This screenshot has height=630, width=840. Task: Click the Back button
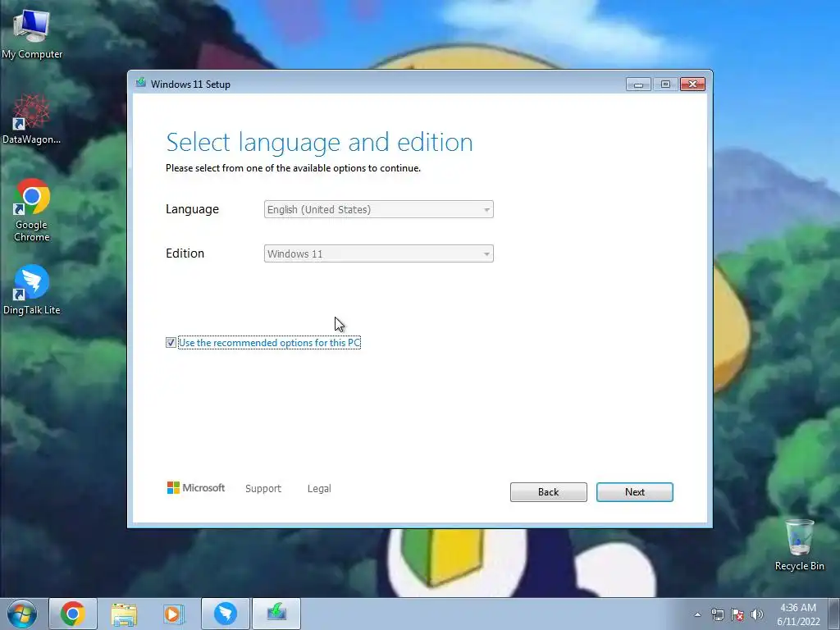pos(549,492)
